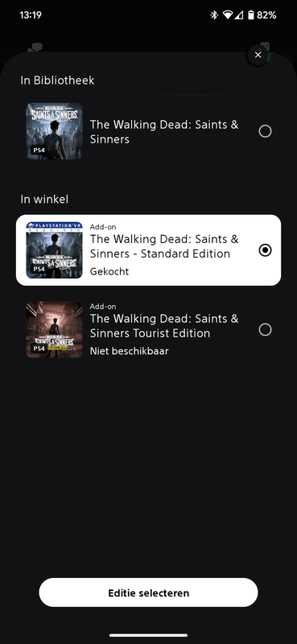
Task: Choose The Walking Dead: Saints & Sinners library title
Action: pos(164,131)
